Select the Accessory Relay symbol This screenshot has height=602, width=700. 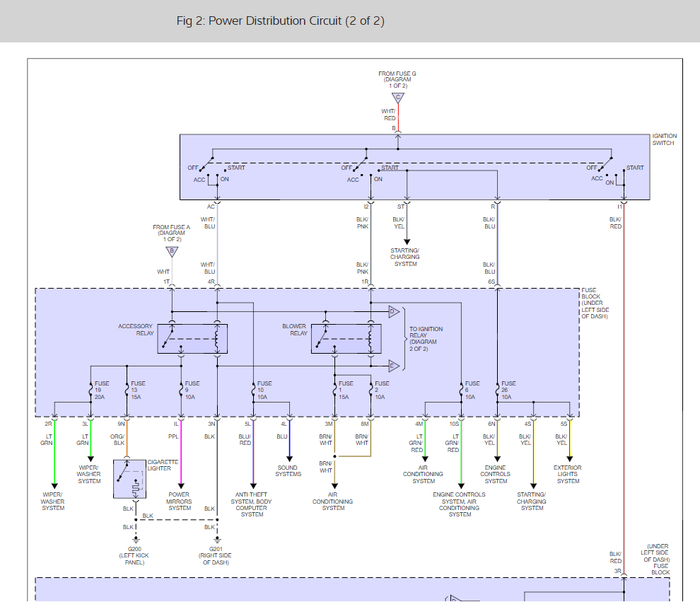click(192, 338)
